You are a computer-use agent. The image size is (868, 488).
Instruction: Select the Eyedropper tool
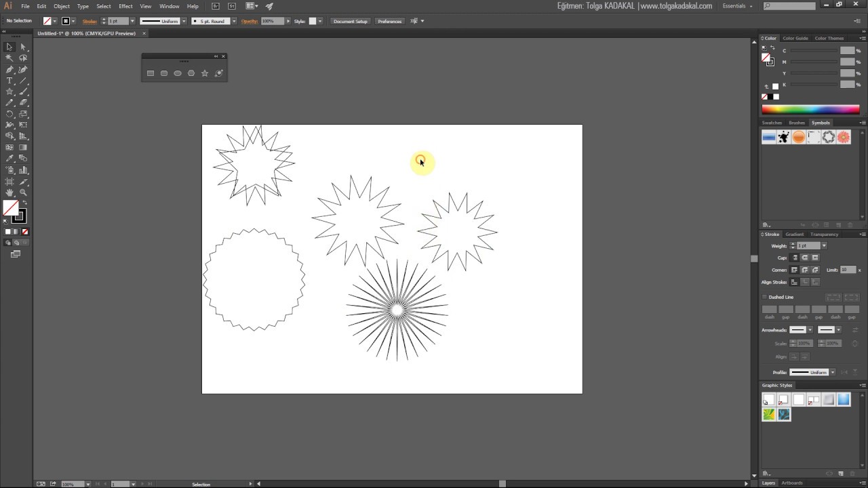pyautogui.click(x=9, y=159)
